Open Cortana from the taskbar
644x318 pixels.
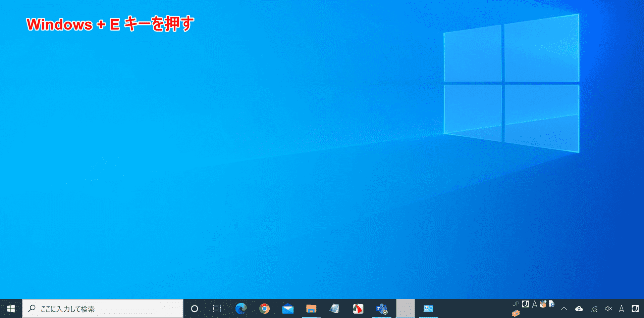point(195,309)
